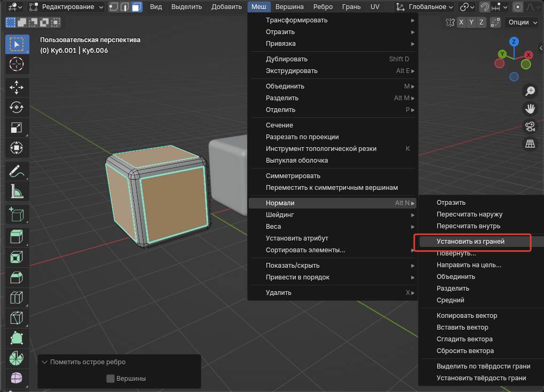Open the Выделить menu
This screenshot has height=392, width=544.
pyautogui.click(x=187, y=7)
